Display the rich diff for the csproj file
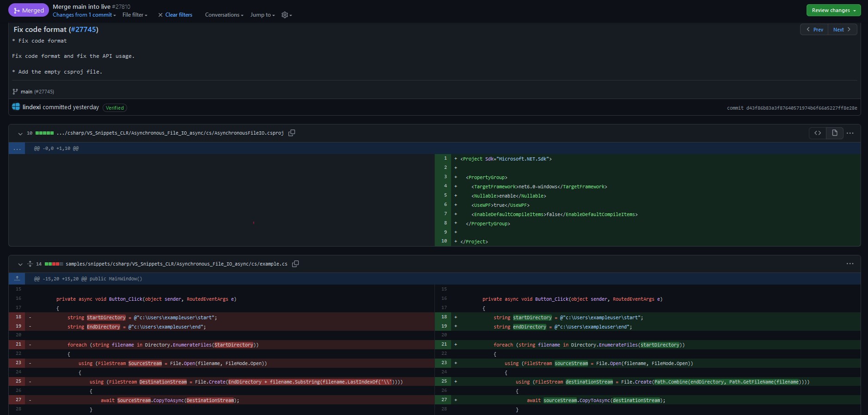 click(x=834, y=133)
